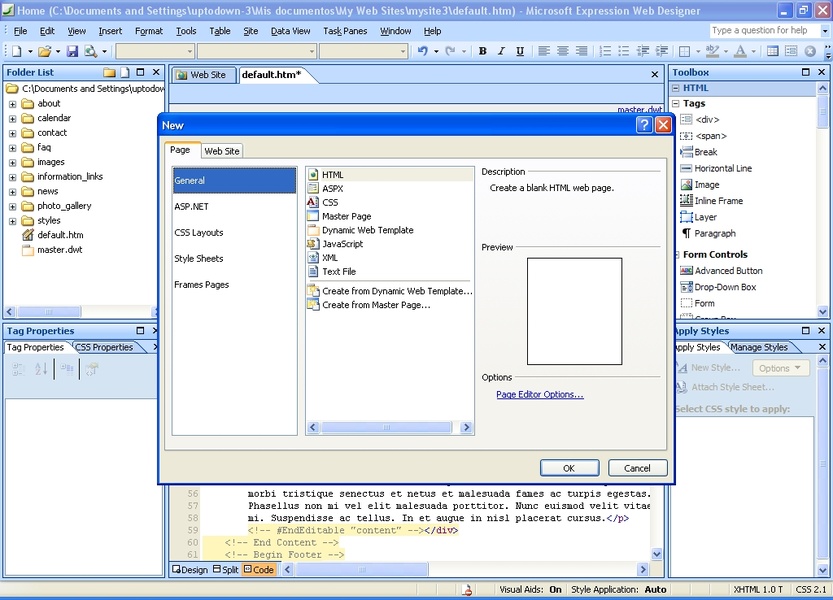This screenshot has height=600, width=833.
Task: Click the Italic formatting icon
Action: pyautogui.click(x=501, y=51)
